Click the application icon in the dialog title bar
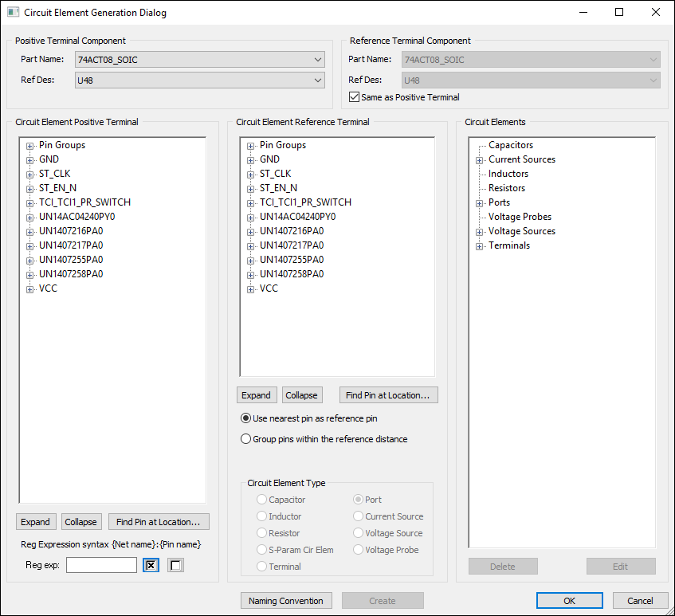This screenshot has height=616, width=675. click(13, 12)
